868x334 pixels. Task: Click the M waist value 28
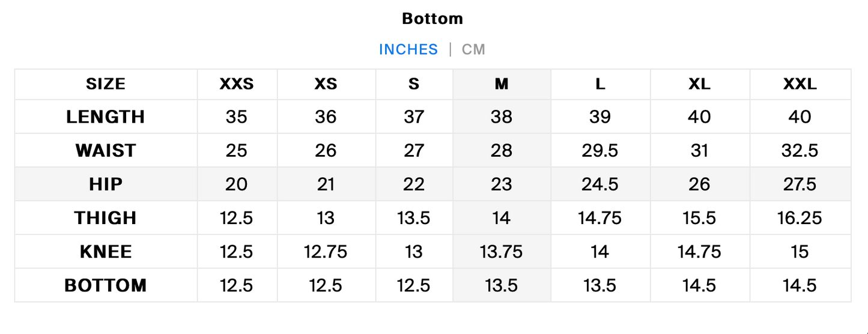pos(502,150)
